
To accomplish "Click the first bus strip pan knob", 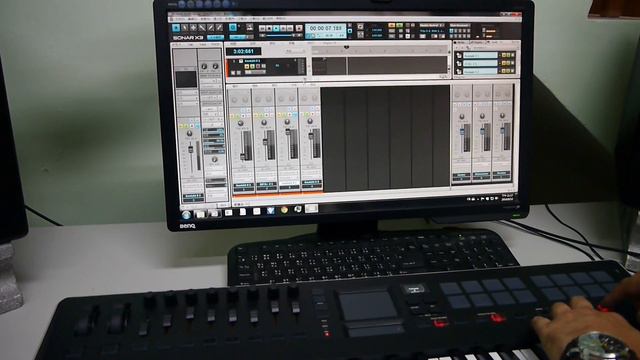I will click(x=462, y=116).
